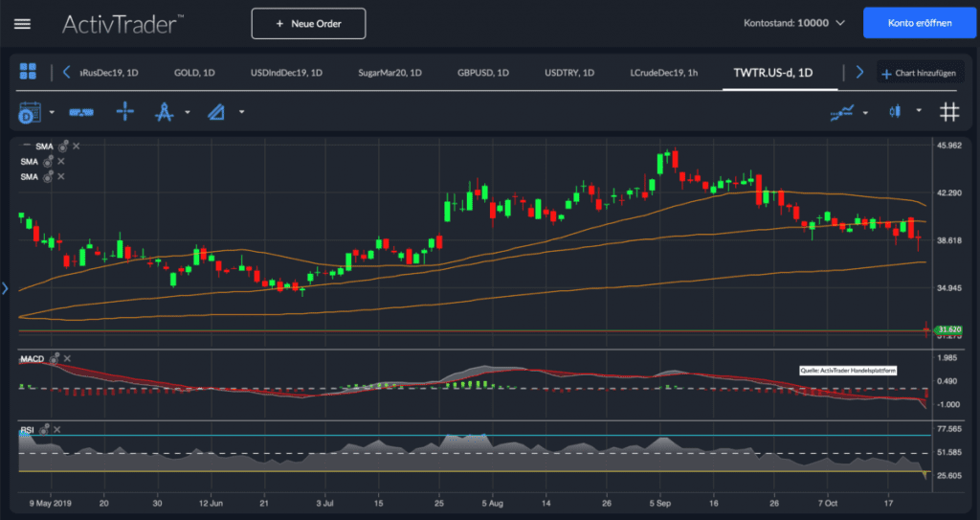Open settings gear of topmost SMA
The height and width of the screenshot is (520, 980).
[x=63, y=147]
